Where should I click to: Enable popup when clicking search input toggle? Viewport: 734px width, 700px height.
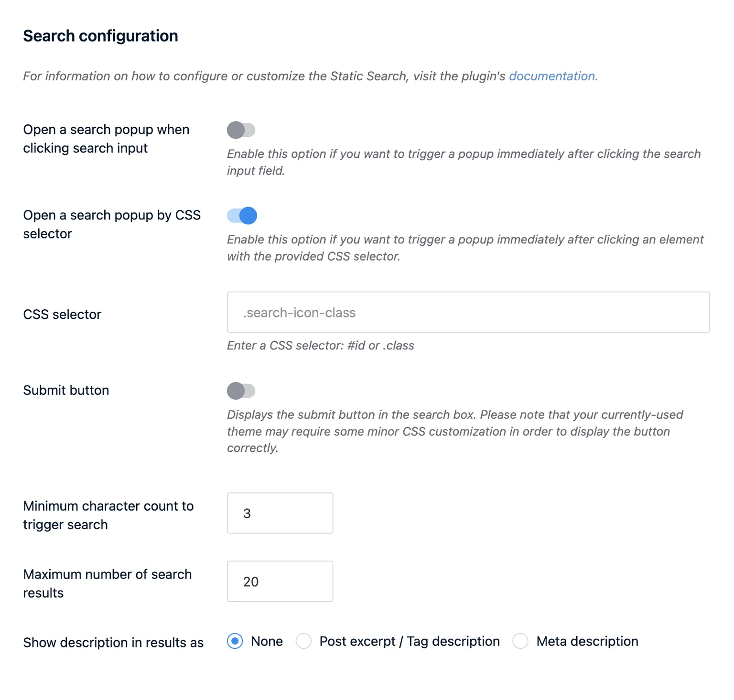(x=241, y=130)
